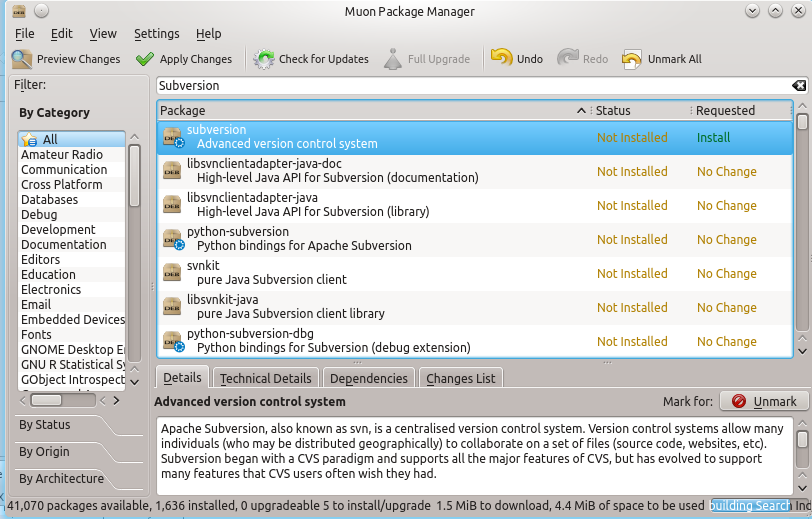This screenshot has height=519, width=812.
Task: Click the python-subversion package icon
Action: pyautogui.click(x=173, y=240)
